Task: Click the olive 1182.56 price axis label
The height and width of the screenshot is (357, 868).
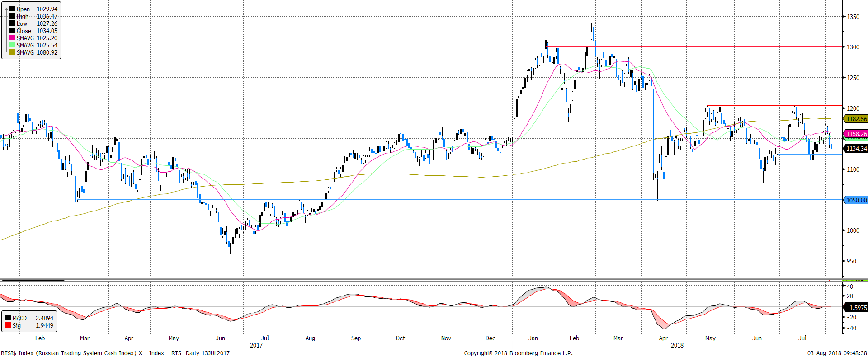Action: [856, 119]
